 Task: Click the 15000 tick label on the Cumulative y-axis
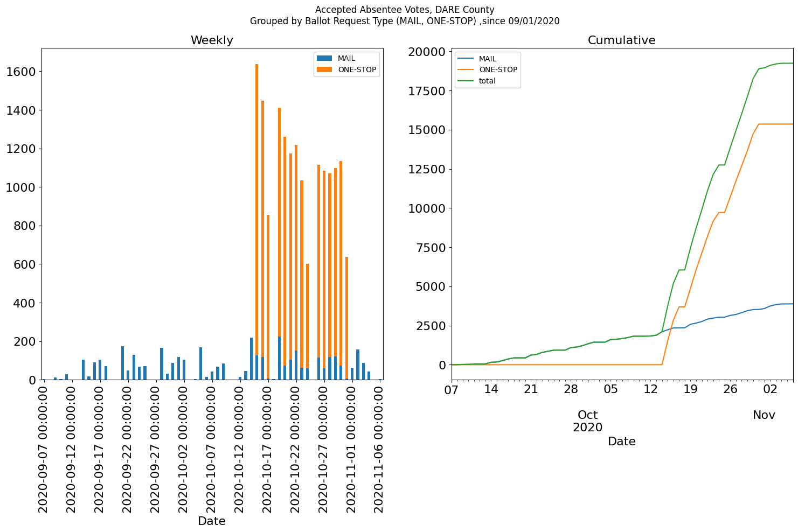coord(427,130)
